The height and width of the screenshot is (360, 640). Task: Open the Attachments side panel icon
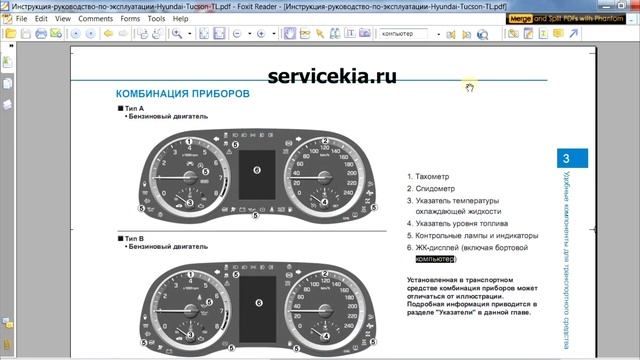[7, 345]
